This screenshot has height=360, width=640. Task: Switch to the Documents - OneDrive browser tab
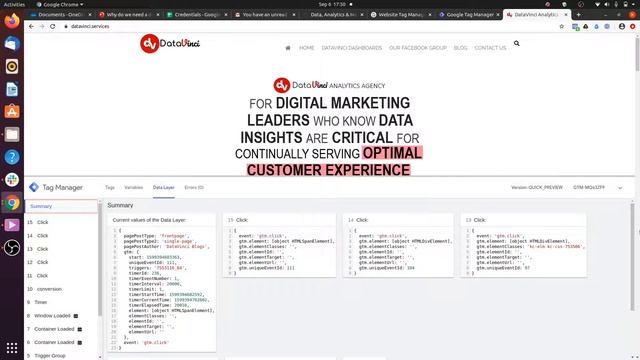pos(61,14)
